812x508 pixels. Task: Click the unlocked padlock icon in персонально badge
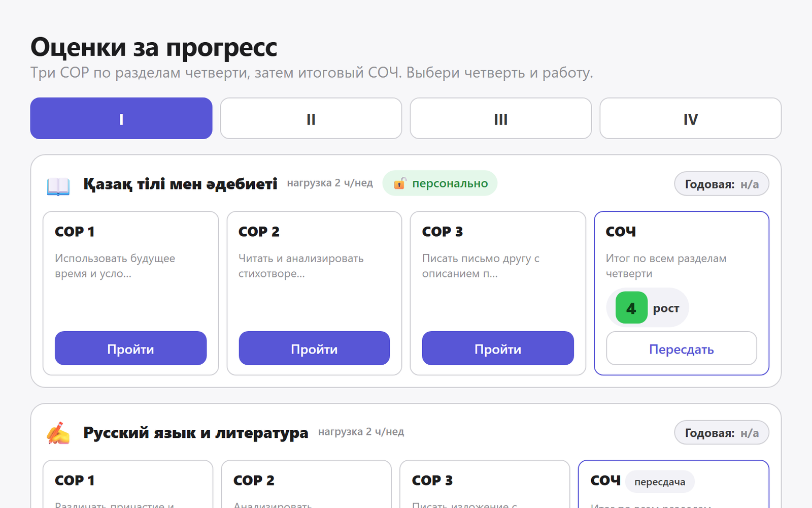400,183
